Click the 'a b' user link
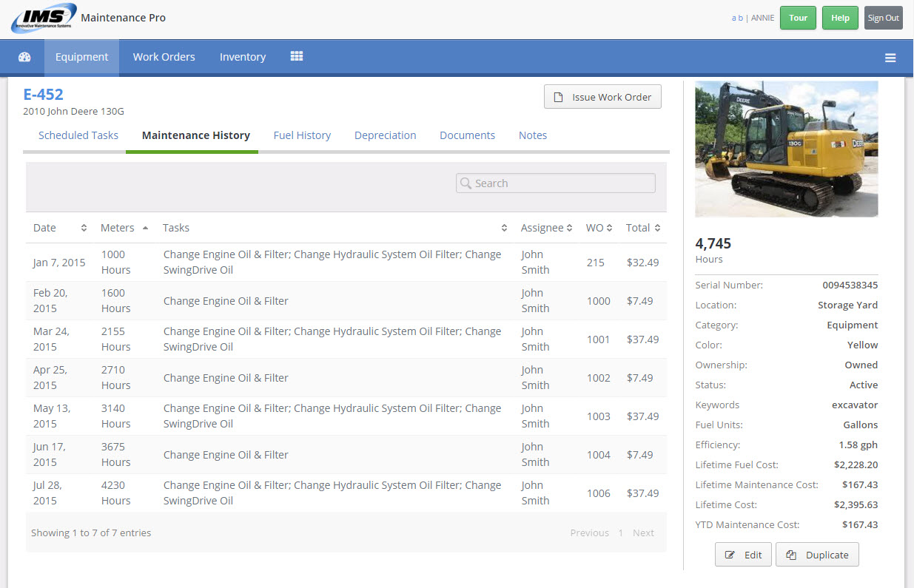914x588 pixels. (x=737, y=18)
